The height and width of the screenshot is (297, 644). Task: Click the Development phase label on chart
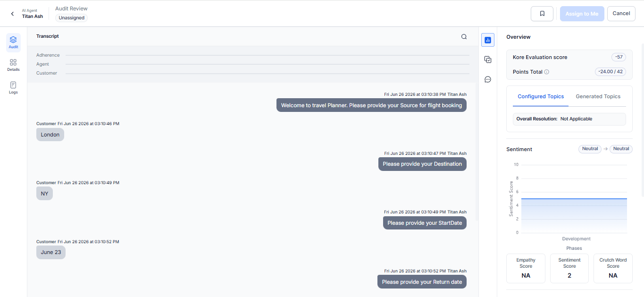click(576, 239)
